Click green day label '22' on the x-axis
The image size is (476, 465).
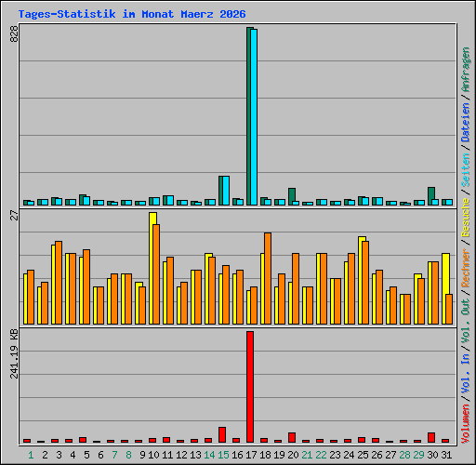pyautogui.click(x=321, y=455)
